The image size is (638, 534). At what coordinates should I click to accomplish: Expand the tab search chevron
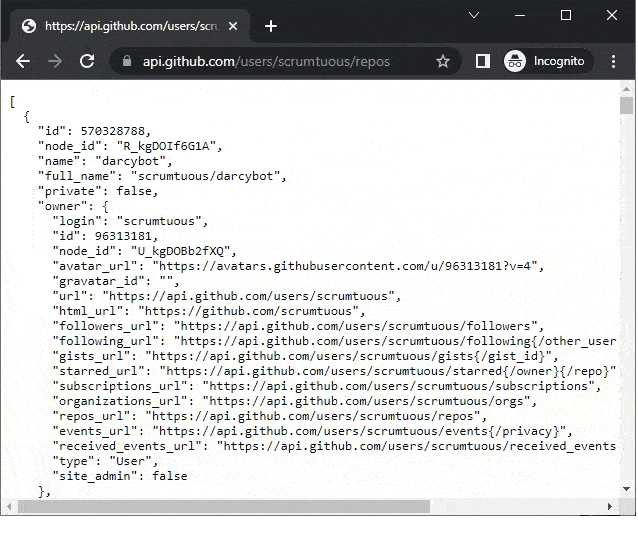click(474, 15)
